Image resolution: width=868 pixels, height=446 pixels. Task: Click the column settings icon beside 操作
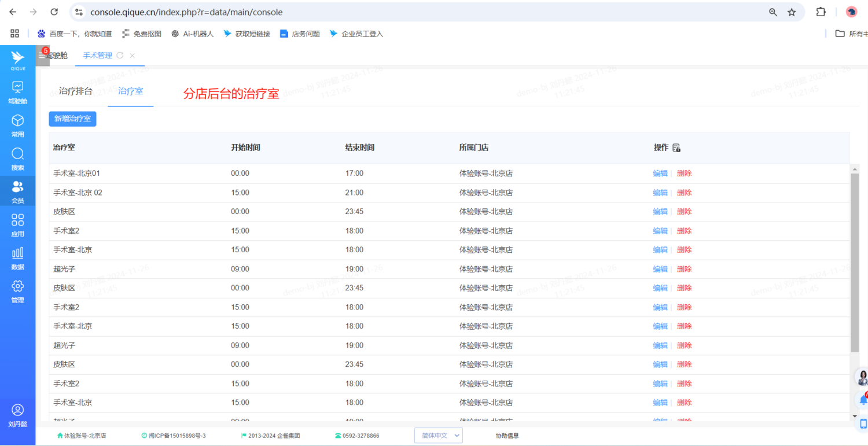676,148
